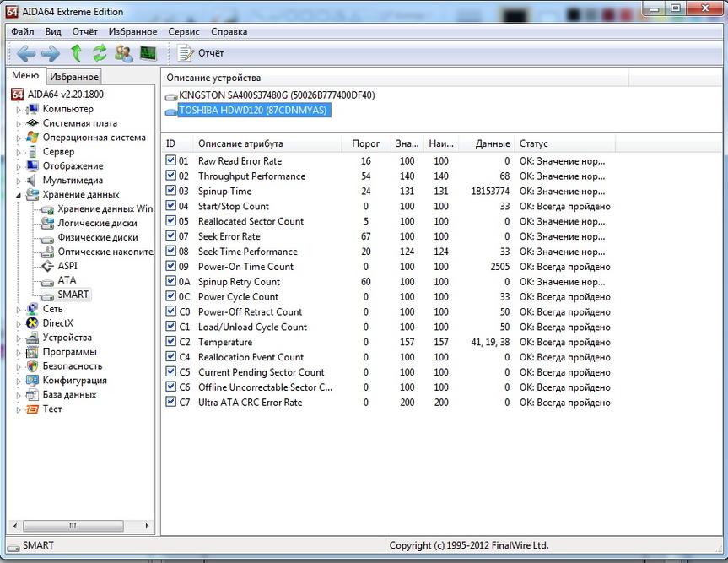
Task: Click the Безопасность shield icon
Action: click(x=33, y=366)
